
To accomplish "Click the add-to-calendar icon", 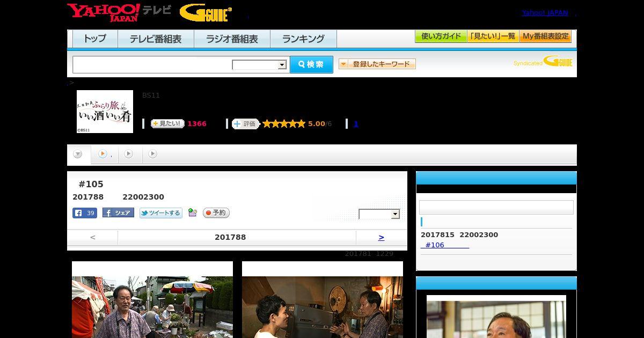I will (193, 213).
